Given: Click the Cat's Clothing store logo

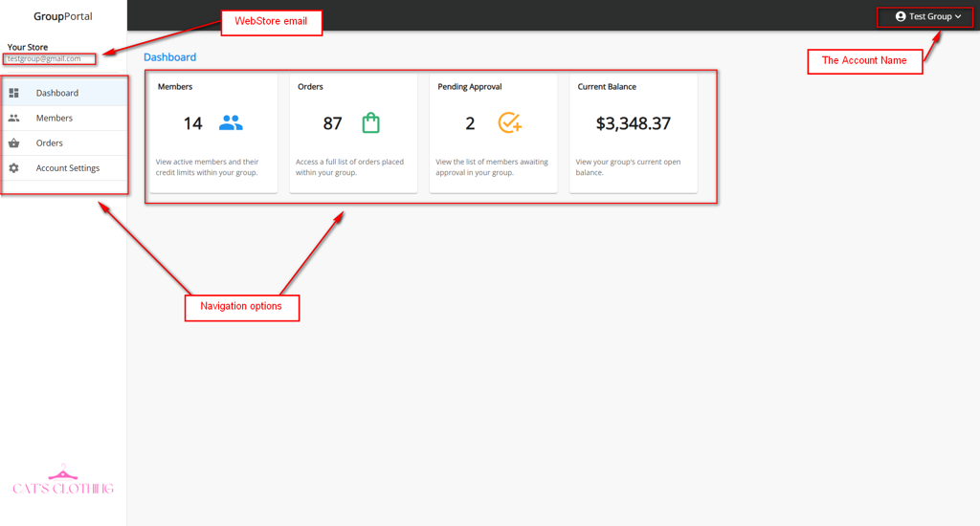Looking at the screenshot, I should pyautogui.click(x=63, y=481).
